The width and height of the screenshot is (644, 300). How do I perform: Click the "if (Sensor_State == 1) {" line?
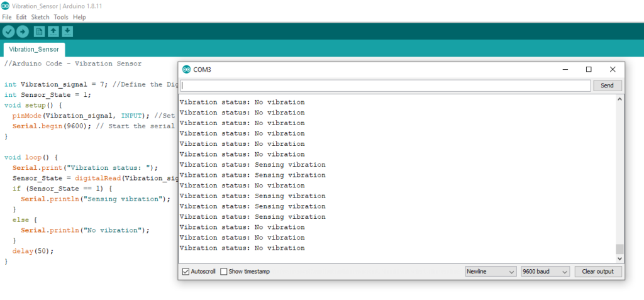(x=62, y=189)
